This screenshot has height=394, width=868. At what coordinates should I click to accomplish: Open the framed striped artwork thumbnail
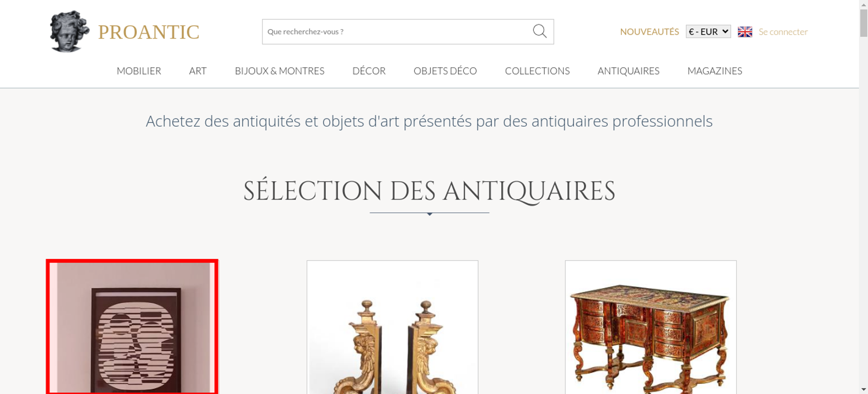(x=132, y=327)
